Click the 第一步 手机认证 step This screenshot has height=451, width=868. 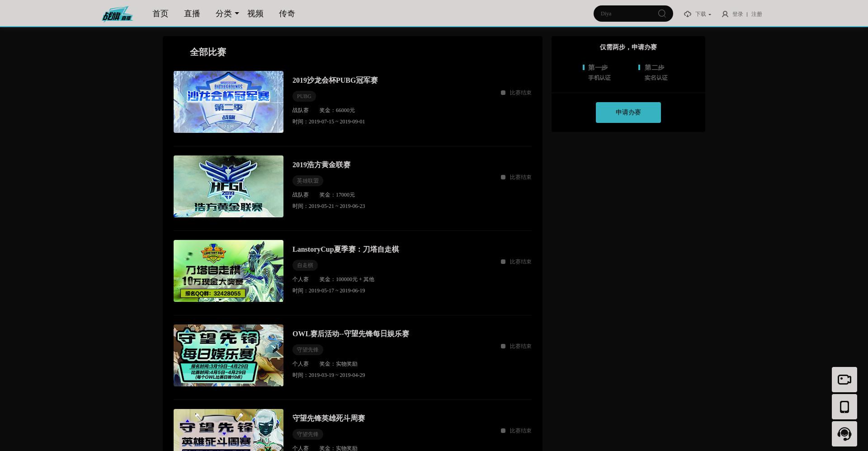(597, 72)
